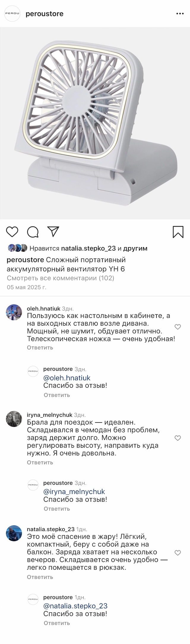Viewport: 190px width, 644px height.
Task: Save post with bookmark icon
Action: [178, 232]
